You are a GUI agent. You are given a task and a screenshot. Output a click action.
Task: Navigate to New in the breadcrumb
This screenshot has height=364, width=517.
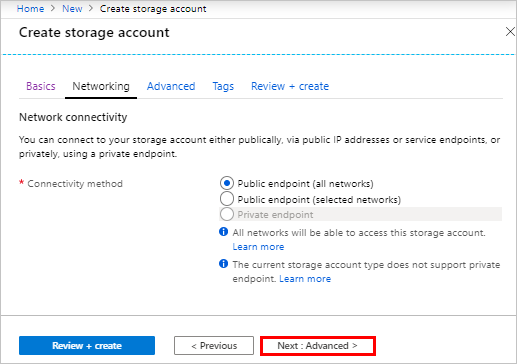[x=72, y=9]
